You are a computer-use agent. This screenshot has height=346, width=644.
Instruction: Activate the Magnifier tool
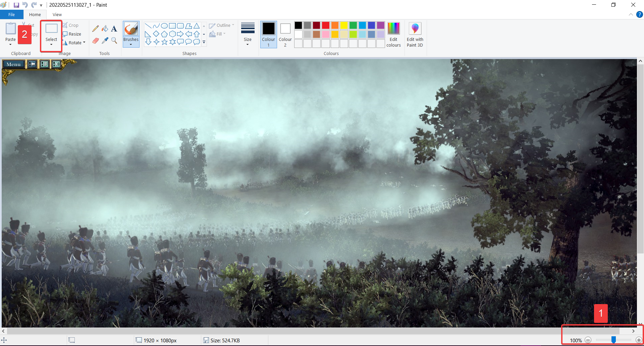(114, 41)
